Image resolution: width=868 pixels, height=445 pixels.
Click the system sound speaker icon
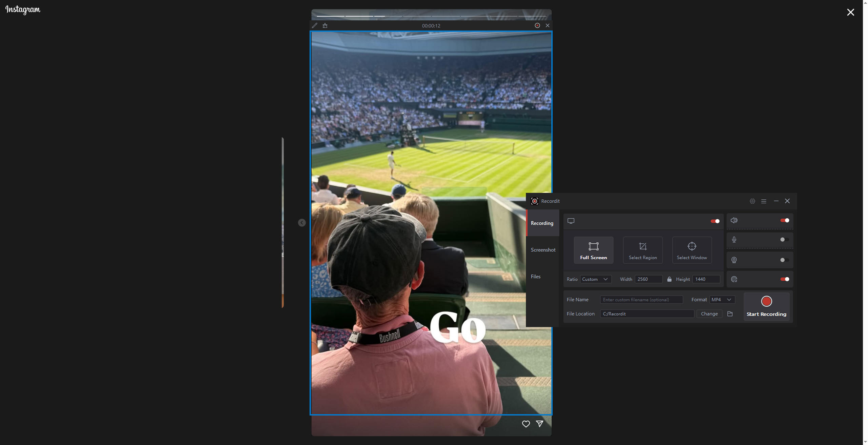(x=734, y=220)
